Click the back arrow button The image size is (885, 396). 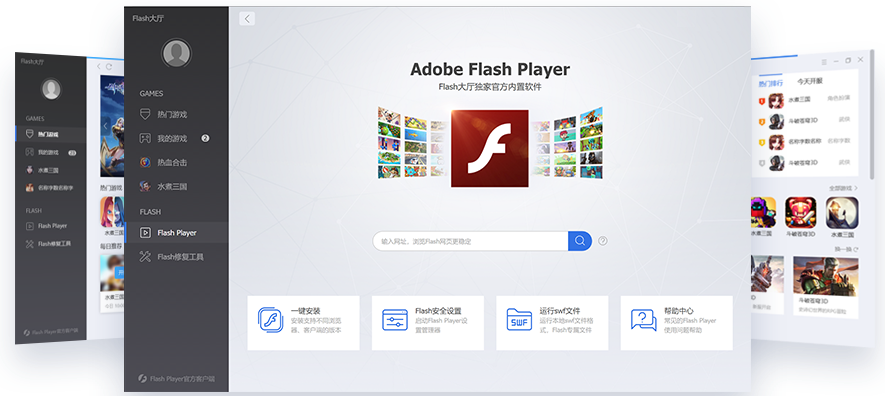click(247, 19)
